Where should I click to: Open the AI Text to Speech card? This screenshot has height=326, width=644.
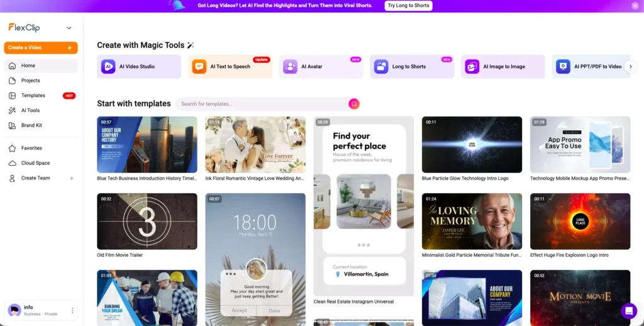(x=230, y=67)
